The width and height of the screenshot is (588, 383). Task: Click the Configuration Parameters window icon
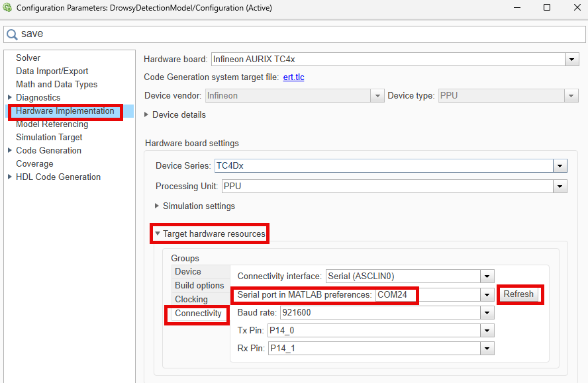[7, 7]
